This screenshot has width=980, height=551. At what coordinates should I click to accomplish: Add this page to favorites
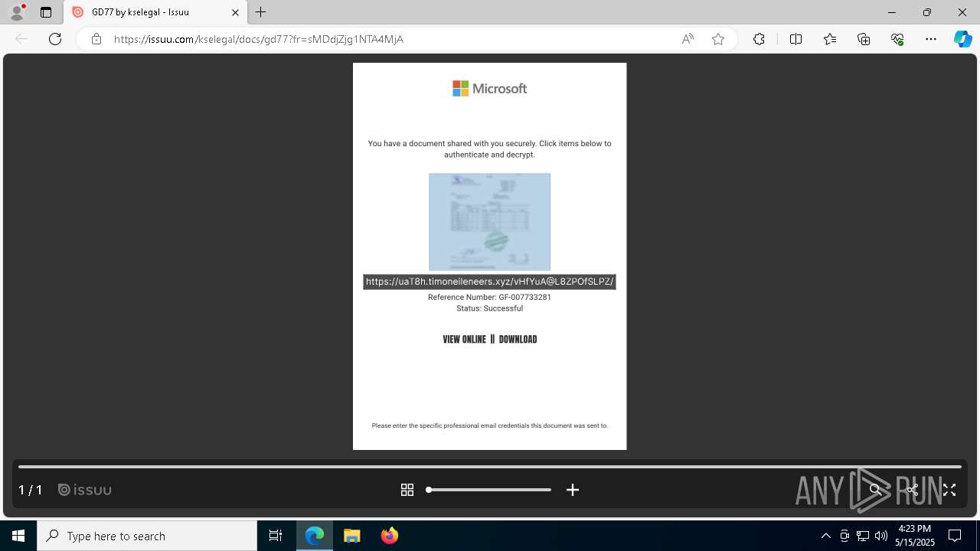pyautogui.click(x=718, y=39)
